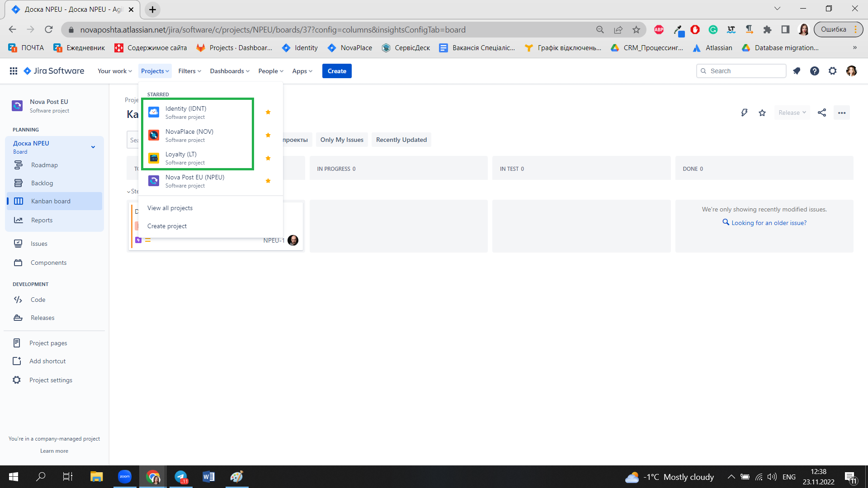Click the Search input field

tap(741, 71)
